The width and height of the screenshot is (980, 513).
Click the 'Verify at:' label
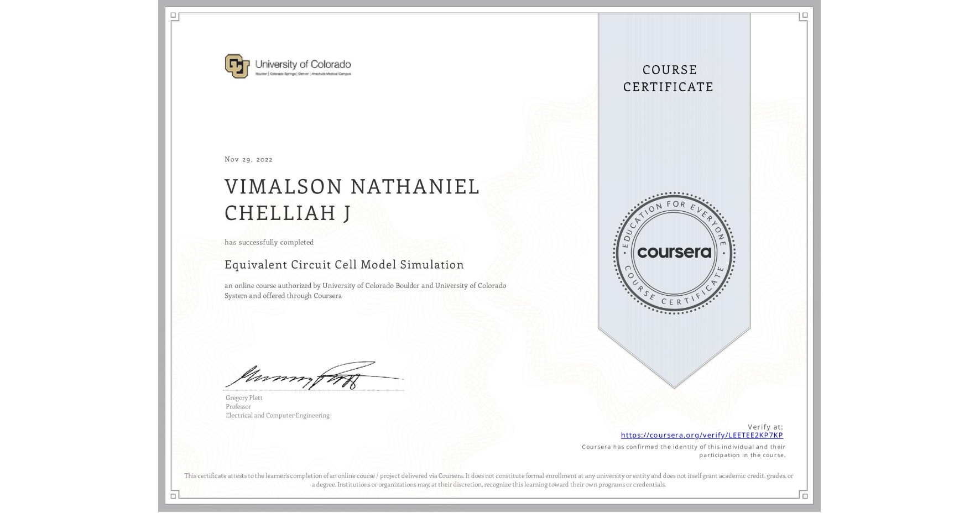[x=765, y=427]
